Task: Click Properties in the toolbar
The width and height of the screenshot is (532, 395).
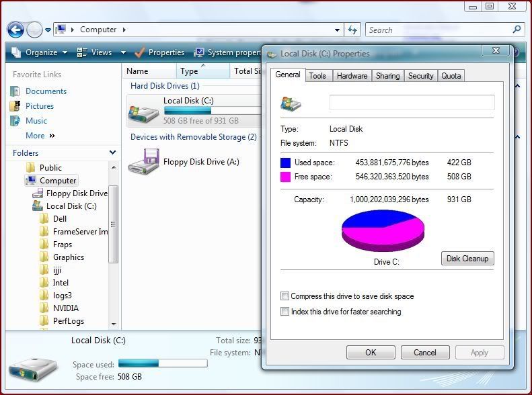Action: [x=159, y=52]
